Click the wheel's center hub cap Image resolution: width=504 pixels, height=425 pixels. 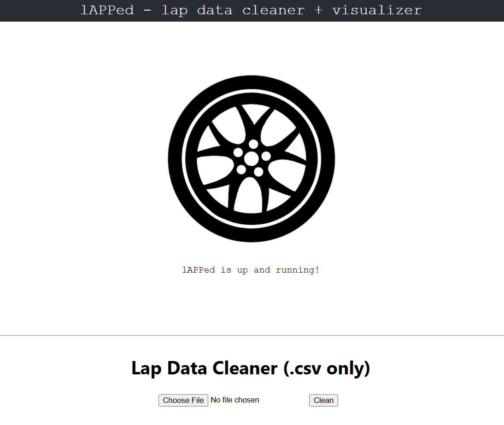pos(252,159)
